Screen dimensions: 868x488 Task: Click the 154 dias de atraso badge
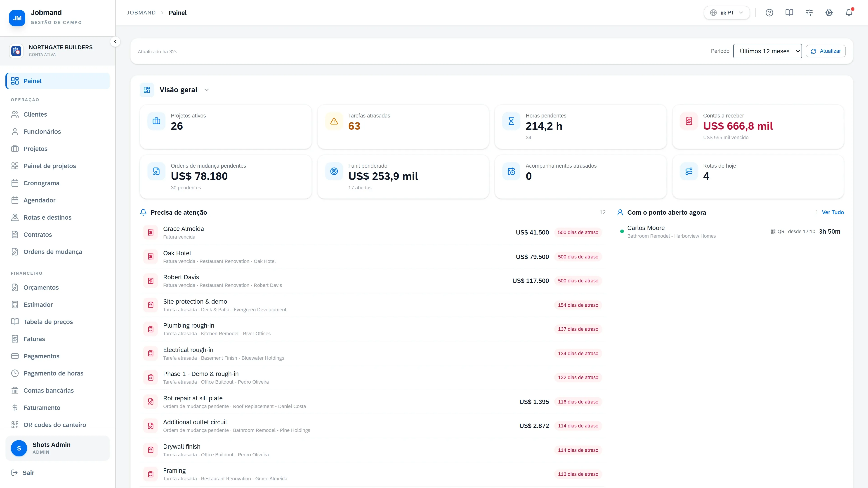tap(578, 305)
